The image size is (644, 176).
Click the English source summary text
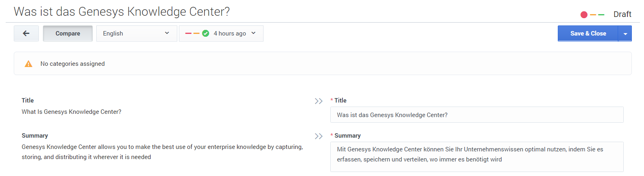(x=162, y=152)
